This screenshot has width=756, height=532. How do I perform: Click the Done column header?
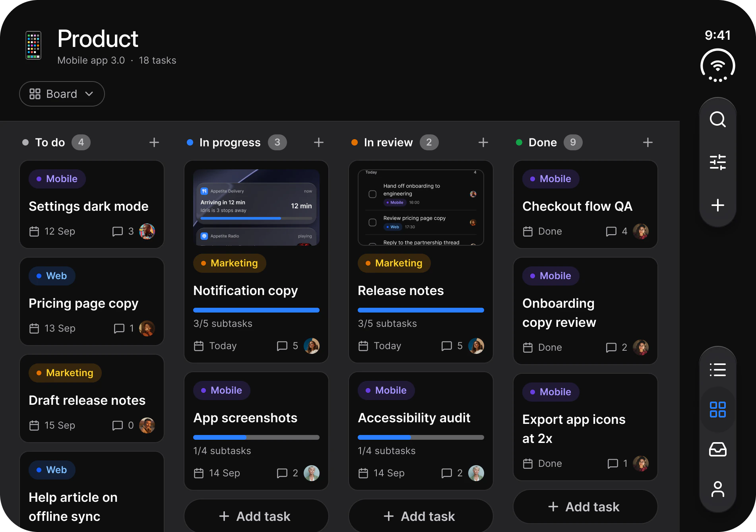click(543, 142)
